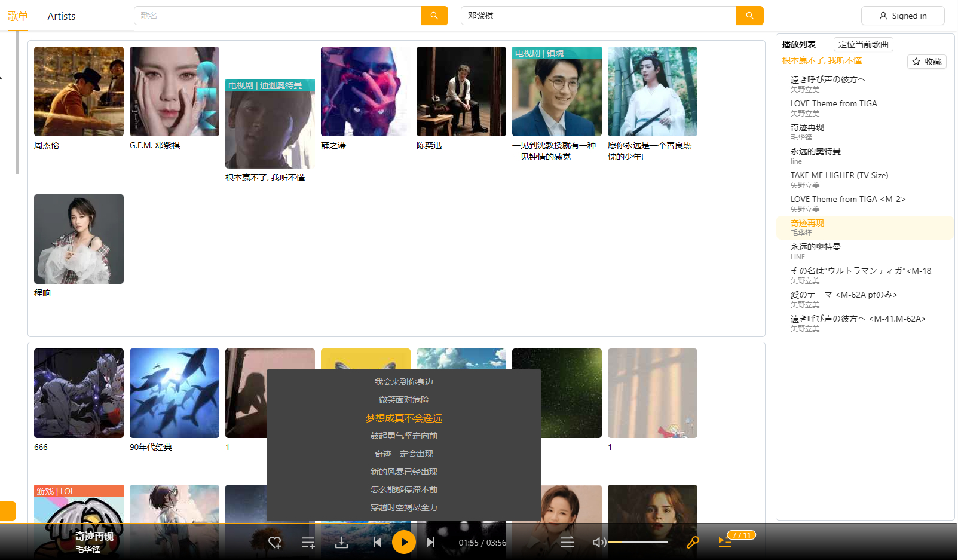Click lyric line 新的风暴已经出现

[404, 472]
